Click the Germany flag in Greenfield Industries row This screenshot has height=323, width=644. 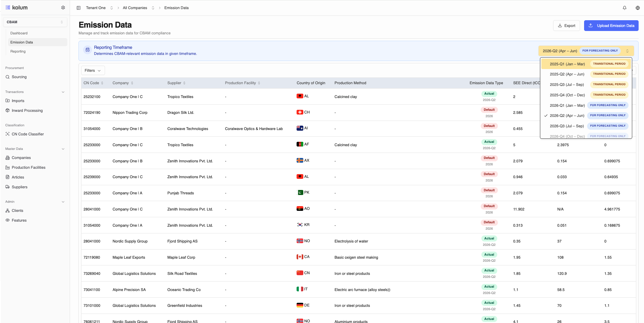pyautogui.click(x=300, y=305)
